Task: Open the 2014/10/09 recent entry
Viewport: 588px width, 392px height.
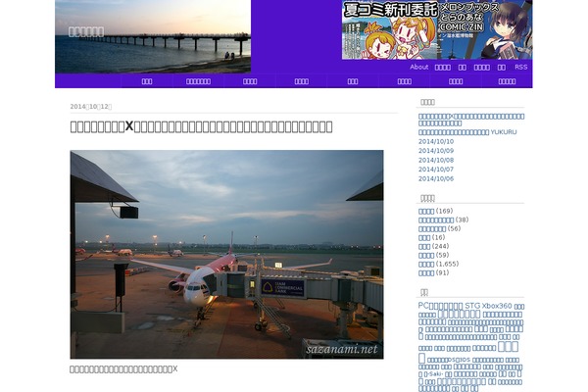Action: point(436,151)
